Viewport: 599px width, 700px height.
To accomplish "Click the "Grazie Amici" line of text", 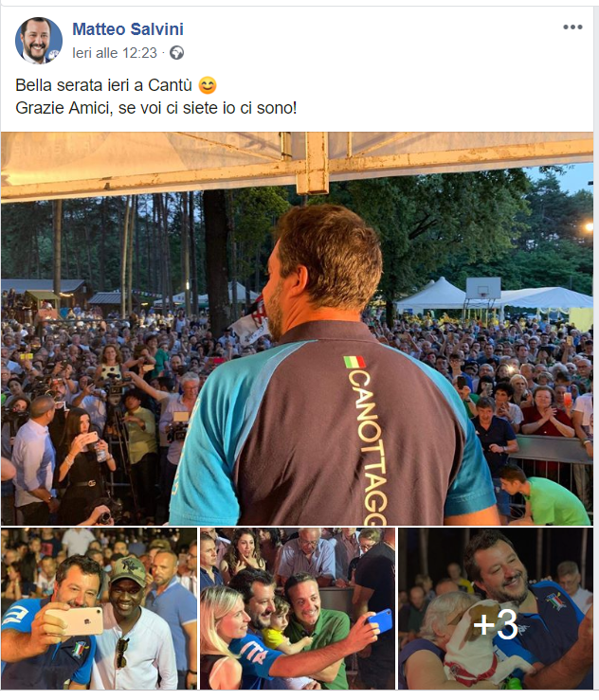I will tap(155, 108).
